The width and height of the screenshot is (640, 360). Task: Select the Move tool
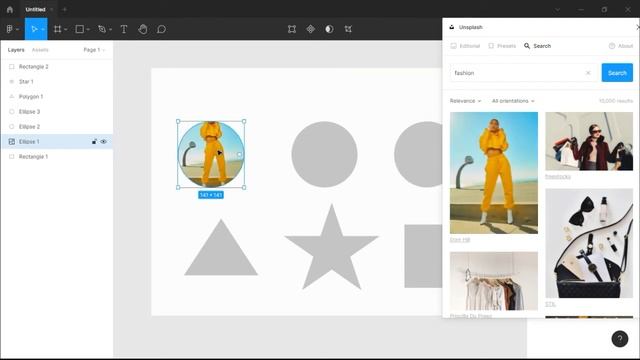click(34, 29)
